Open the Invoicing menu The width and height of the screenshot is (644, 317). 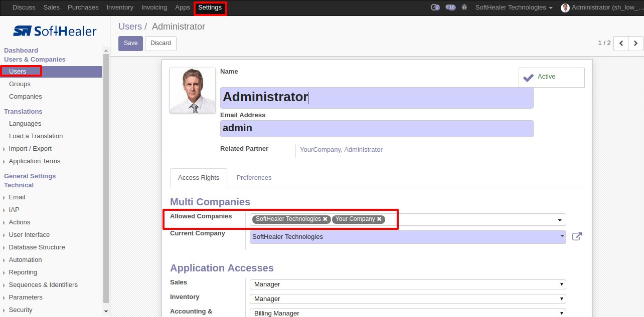(x=154, y=8)
